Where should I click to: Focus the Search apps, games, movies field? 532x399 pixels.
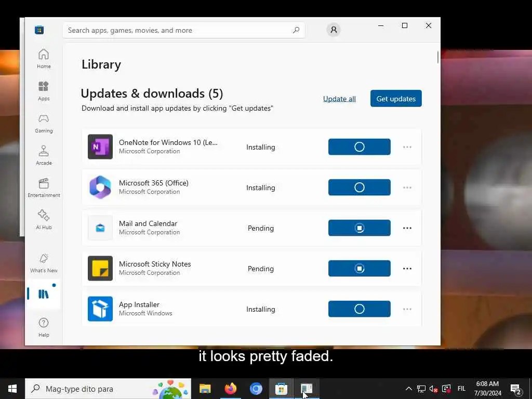184,30
